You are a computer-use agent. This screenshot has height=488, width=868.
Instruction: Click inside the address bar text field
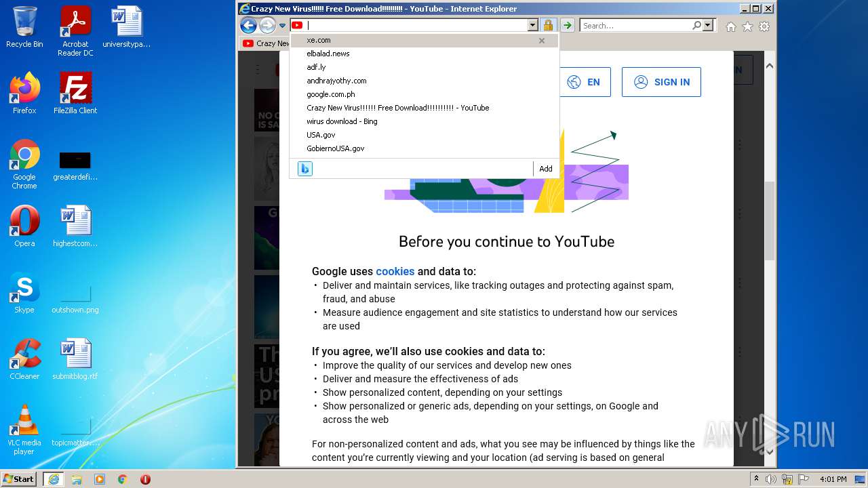[x=416, y=25]
